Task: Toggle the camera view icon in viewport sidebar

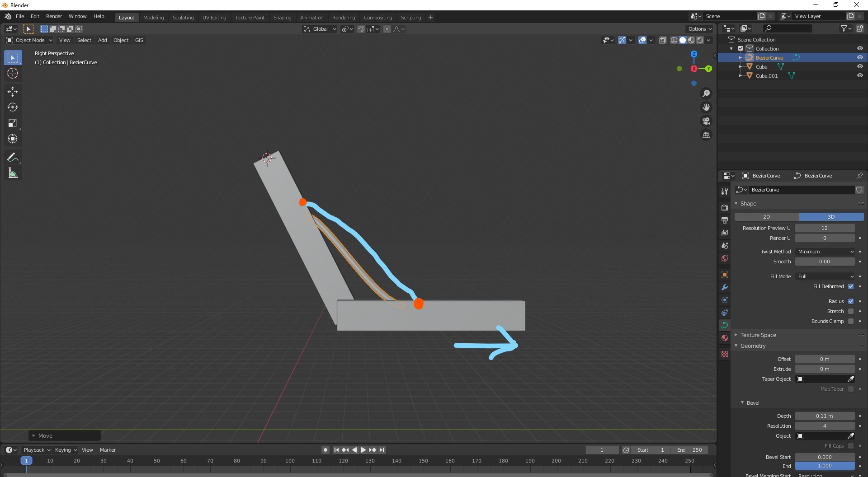Action: click(706, 121)
